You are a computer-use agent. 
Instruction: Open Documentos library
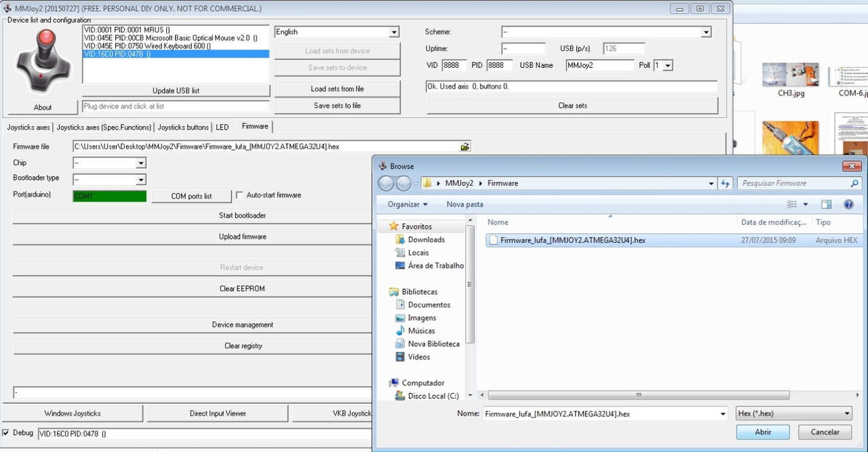pyautogui.click(x=429, y=305)
